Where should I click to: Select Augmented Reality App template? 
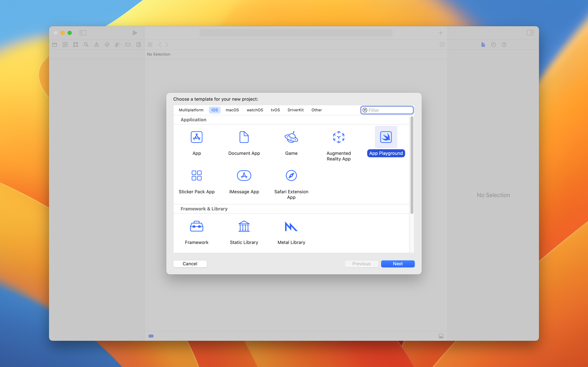coord(338,137)
